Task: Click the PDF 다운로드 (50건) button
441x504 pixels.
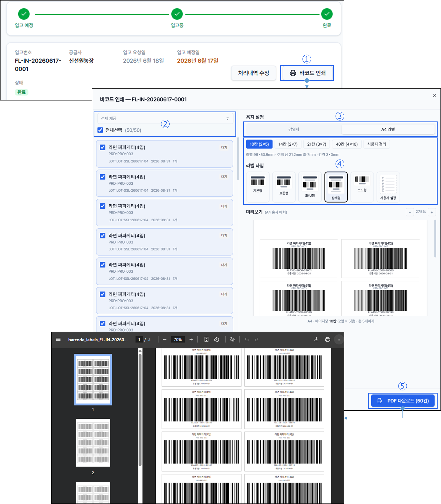Action: click(403, 401)
